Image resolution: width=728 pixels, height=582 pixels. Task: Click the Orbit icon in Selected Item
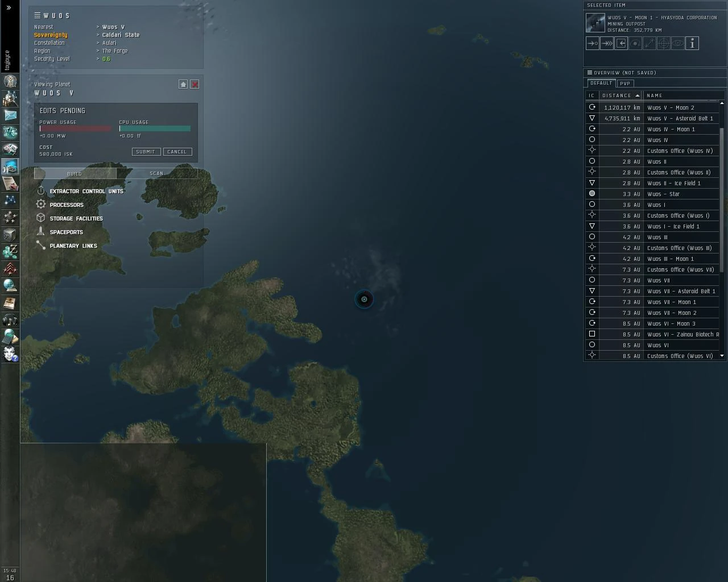pos(635,43)
